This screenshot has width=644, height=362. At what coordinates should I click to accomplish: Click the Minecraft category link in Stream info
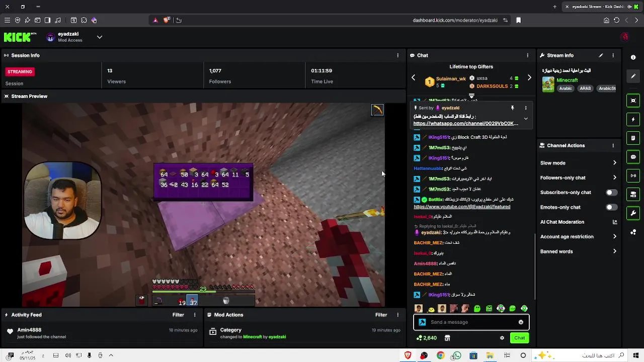point(567,80)
